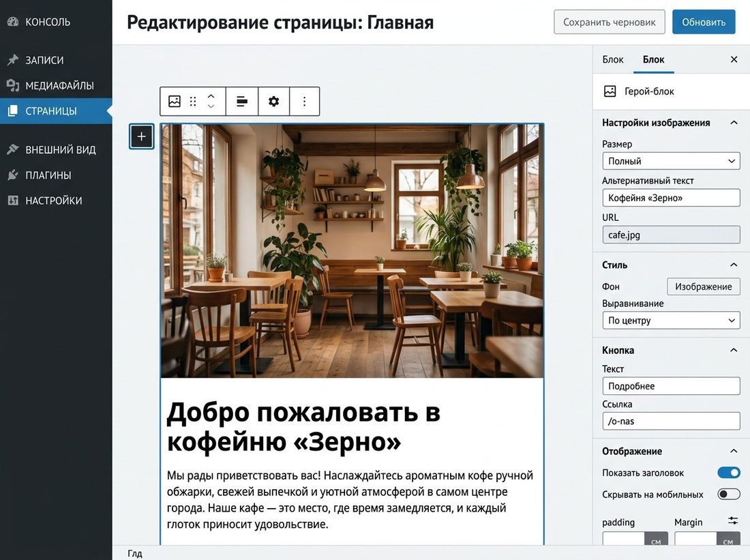Click the URL field with cafe.jpg

tap(671, 235)
